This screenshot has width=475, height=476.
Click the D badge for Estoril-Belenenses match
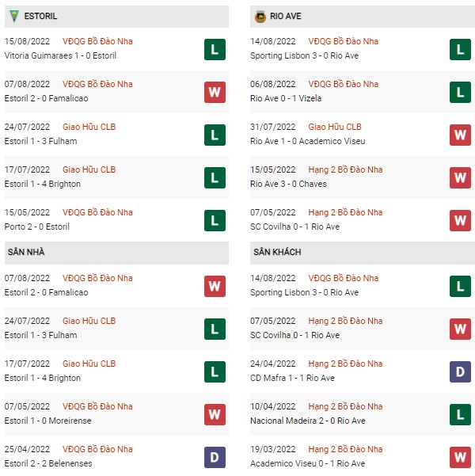click(x=215, y=457)
